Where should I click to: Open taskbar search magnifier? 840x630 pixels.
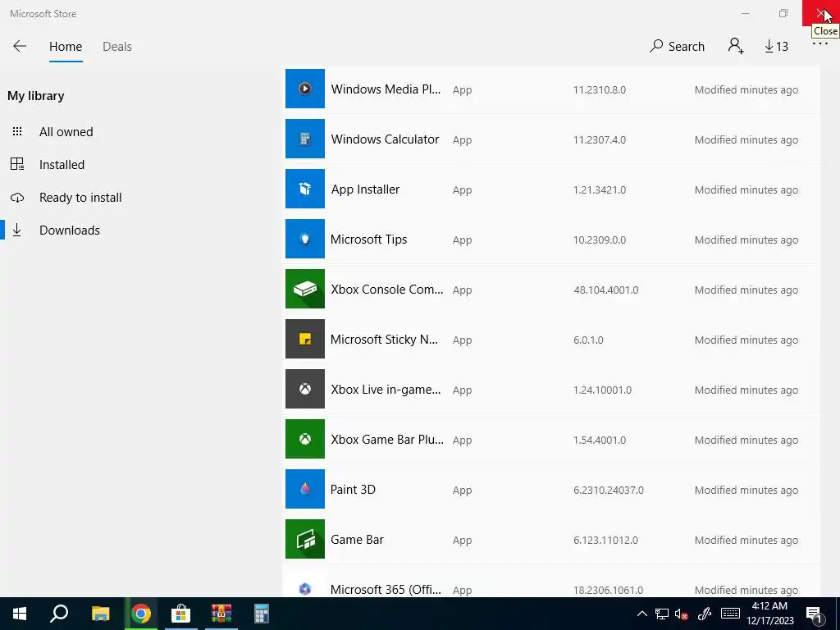(59, 614)
